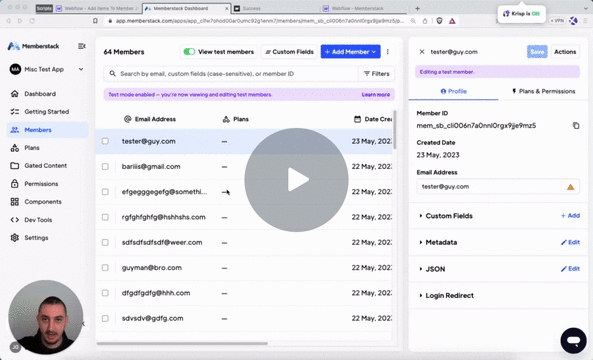Screen dimensions: 593x360
Task: Open Custom Fields button
Action: (289, 52)
